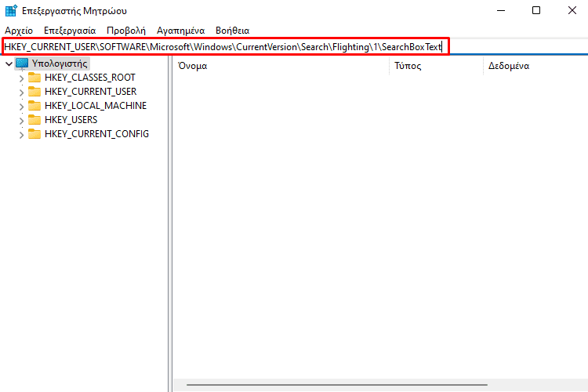Select the HKEY_CURRENT_CONFIG label
Screen dimensions: 588x392
pyautogui.click(x=96, y=134)
